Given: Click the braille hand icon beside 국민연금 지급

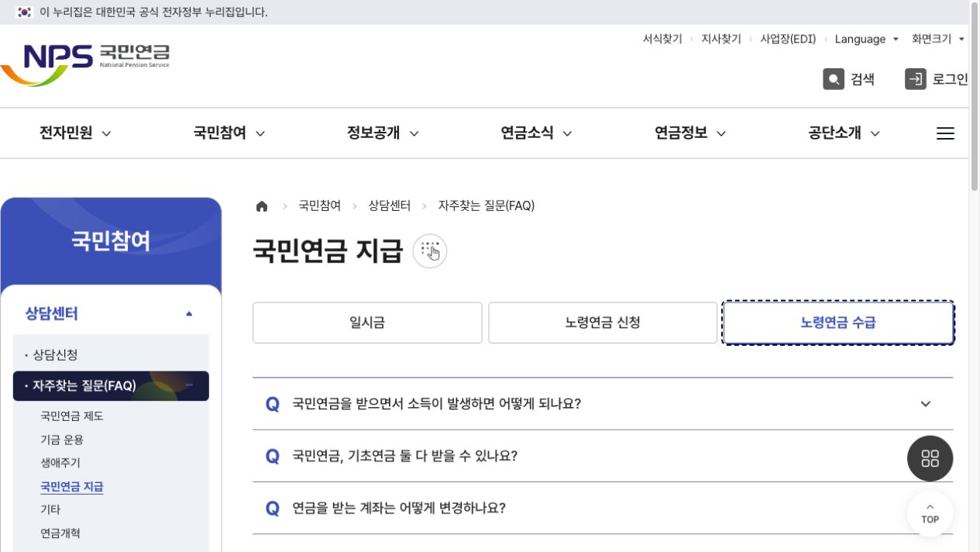Looking at the screenshot, I should pyautogui.click(x=430, y=251).
